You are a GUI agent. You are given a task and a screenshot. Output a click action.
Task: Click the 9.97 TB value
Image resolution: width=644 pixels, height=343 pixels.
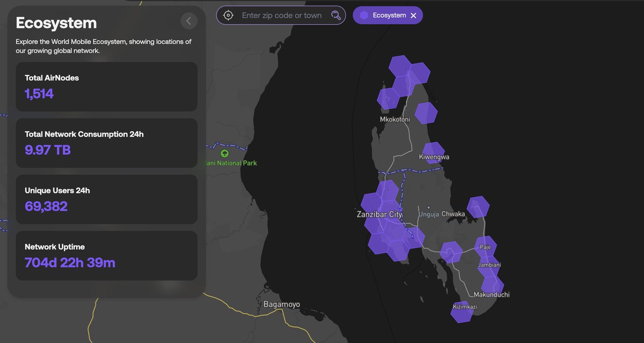48,150
